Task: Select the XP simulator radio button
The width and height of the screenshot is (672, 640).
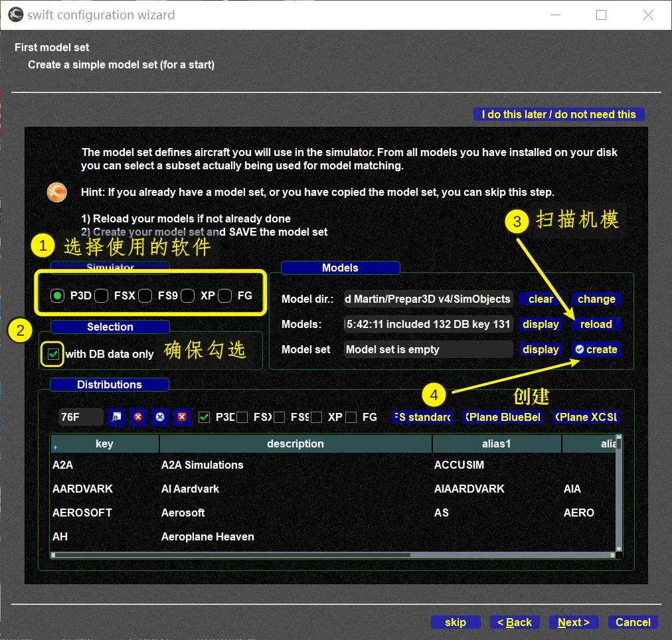Action: 187,295
